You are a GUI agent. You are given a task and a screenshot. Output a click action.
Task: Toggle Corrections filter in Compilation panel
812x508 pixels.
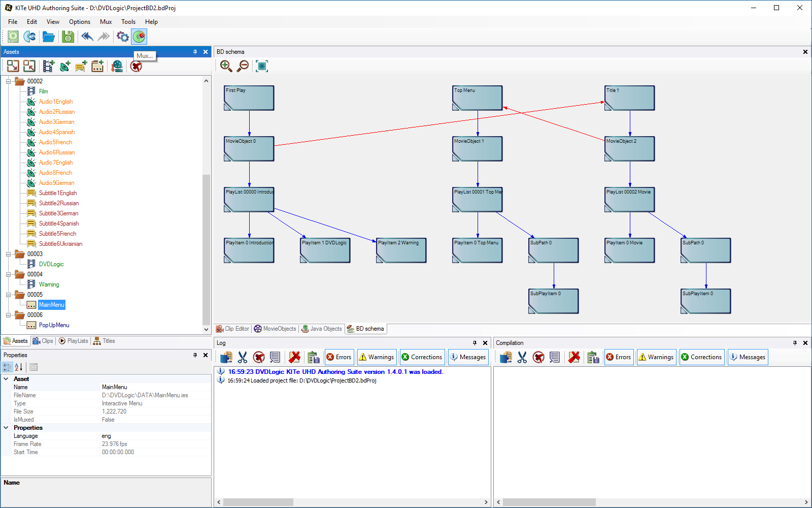click(701, 357)
